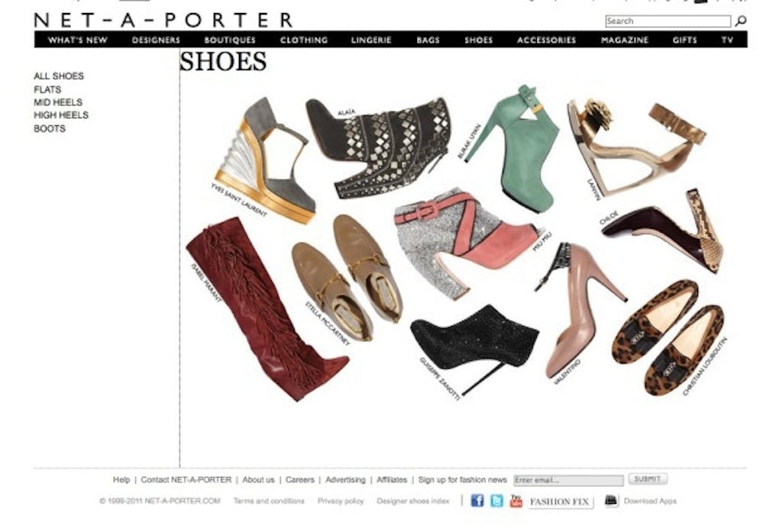Open Affiliates footer link

tap(392, 479)
